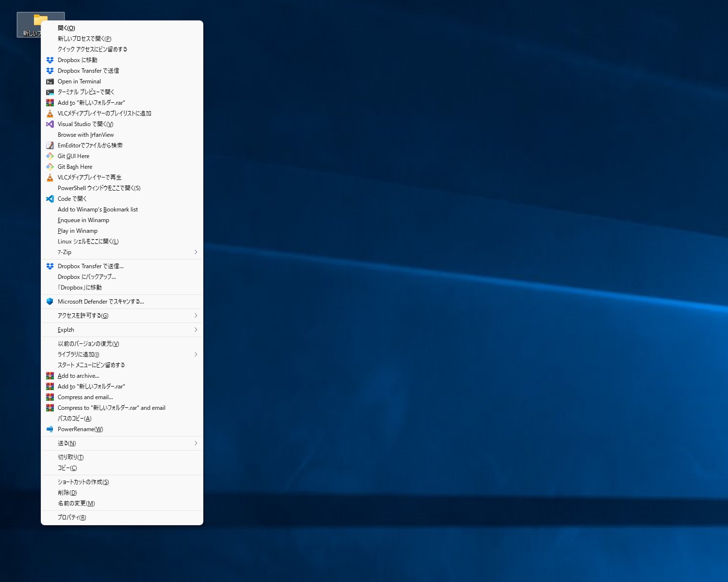Click the terminal icon for Open in Terminal
Image resolution: width=728 pixels, height=582 pixels.
click(x=50, y=81)
